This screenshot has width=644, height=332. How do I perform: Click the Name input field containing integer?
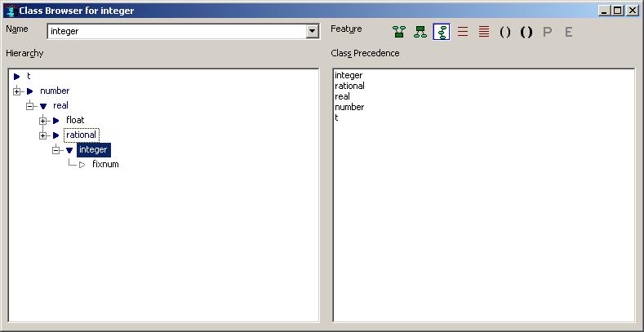[175, 31]
